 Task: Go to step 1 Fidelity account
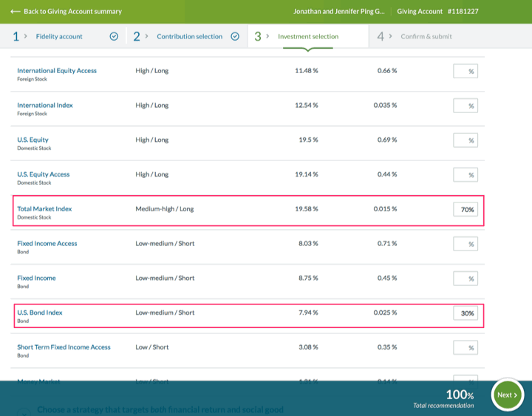point(59,36)
